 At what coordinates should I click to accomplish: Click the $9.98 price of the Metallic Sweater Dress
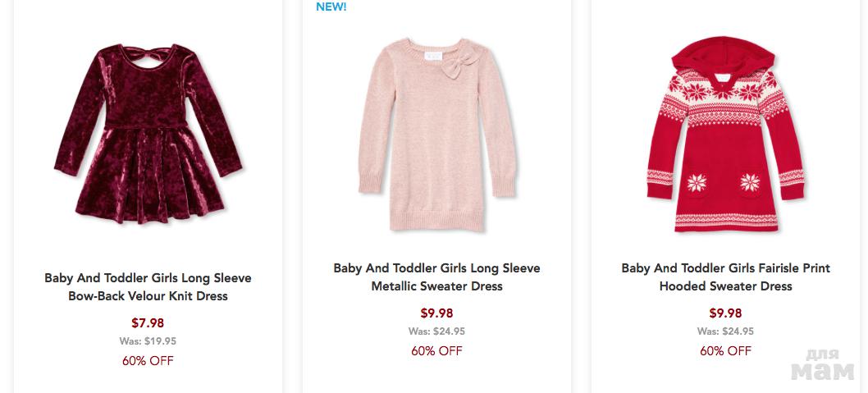pos(436,313)
